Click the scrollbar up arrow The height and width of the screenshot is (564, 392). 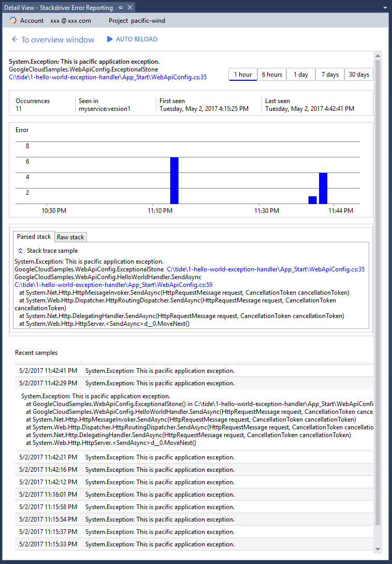(378, 55)
